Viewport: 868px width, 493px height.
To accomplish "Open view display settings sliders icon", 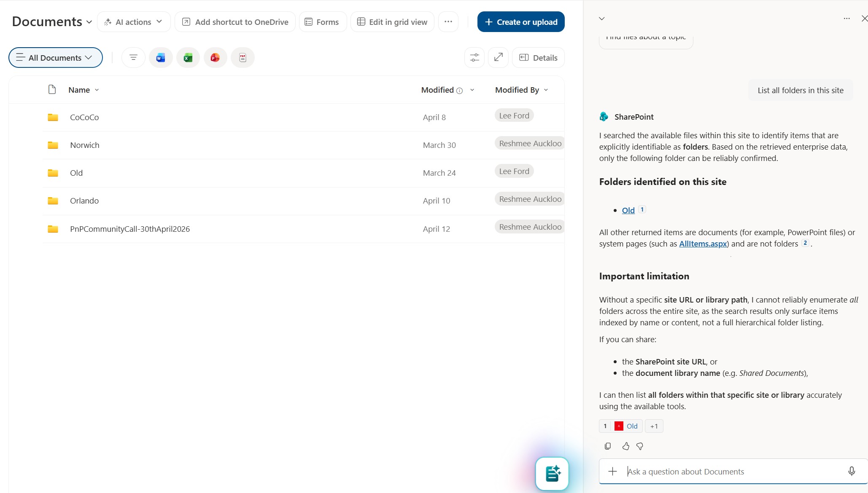I will tap(474, 57).
